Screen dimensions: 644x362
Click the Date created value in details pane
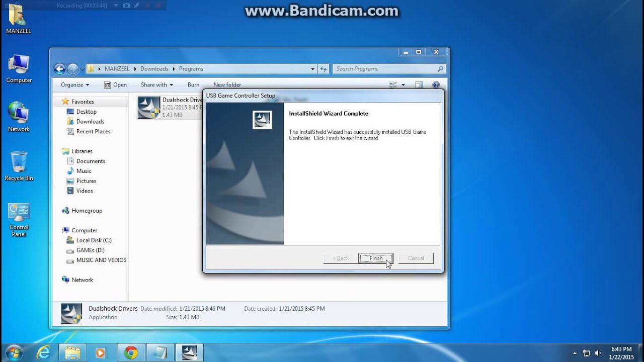pos(301,309)
